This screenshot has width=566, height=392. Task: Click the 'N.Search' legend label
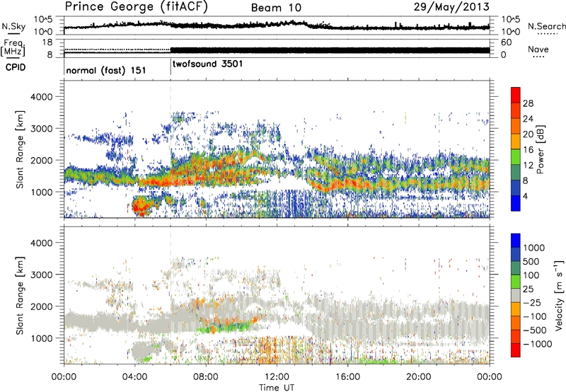pyautogui.click(x=546, y=26)
